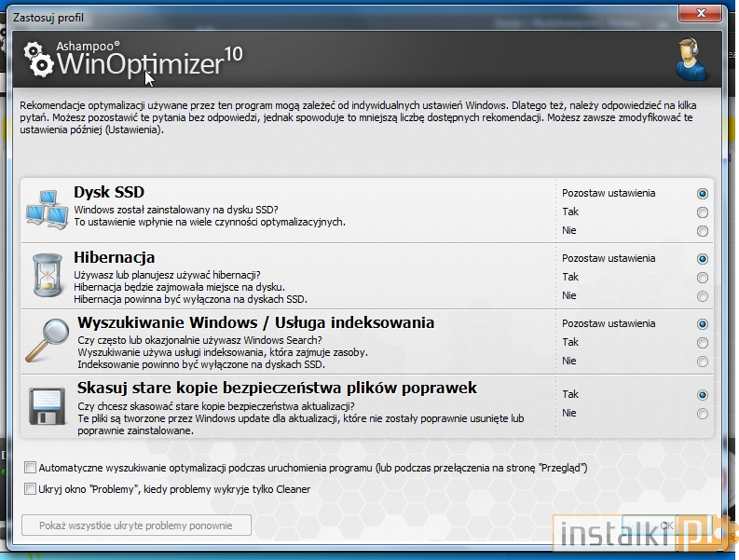Viewport: 739px width, 560px height.
Task: Select 'Tak' for Hibernacja
Action: pyautogui.click(x=703, y=278)
